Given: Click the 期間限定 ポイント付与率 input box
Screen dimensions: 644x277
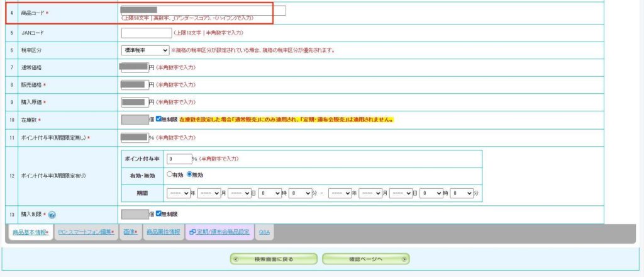Looking at the screenshot, I should point(179,159).
